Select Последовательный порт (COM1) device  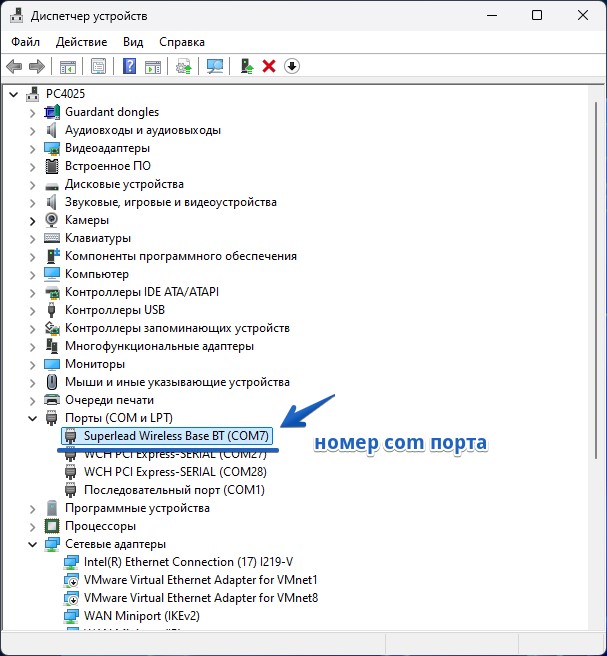174,490
